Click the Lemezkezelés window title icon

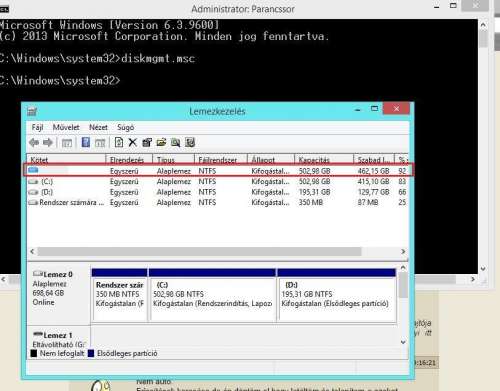(32, 112)
